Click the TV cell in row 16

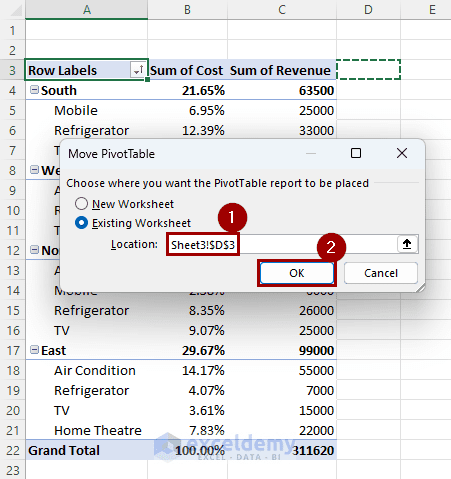click(x=87, y=330)
